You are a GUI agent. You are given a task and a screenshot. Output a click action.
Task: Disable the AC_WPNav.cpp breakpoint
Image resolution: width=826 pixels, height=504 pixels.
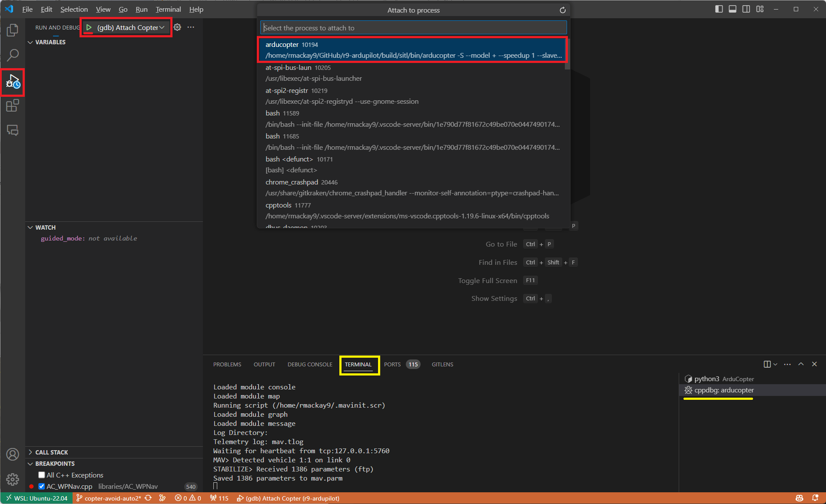[41, 486]
